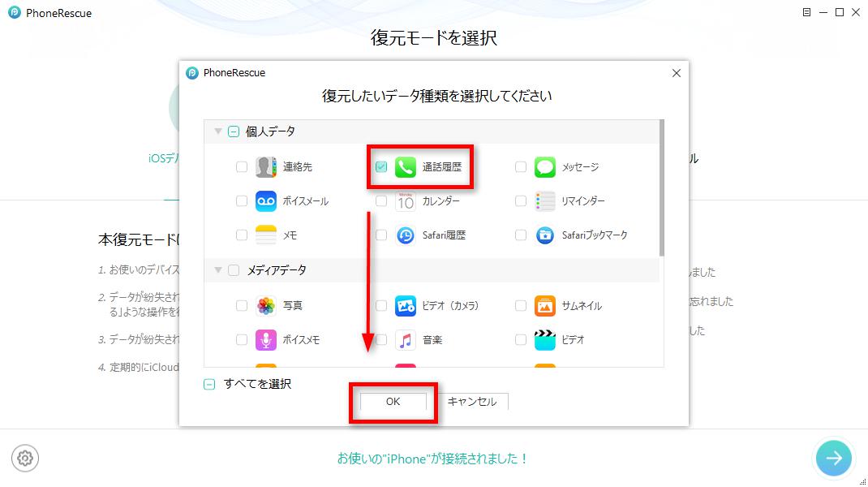868x487 pixels.
Task: Check the Safariブックマーク checkbox
Action: pyautogui.click(x=520, y=235)
